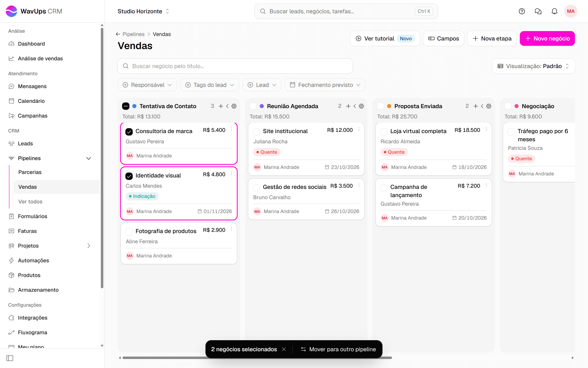Open the Tags do lead filter dropdown
Screen dimensions: 588x368
pyautogui.click(x=210, y=85)
